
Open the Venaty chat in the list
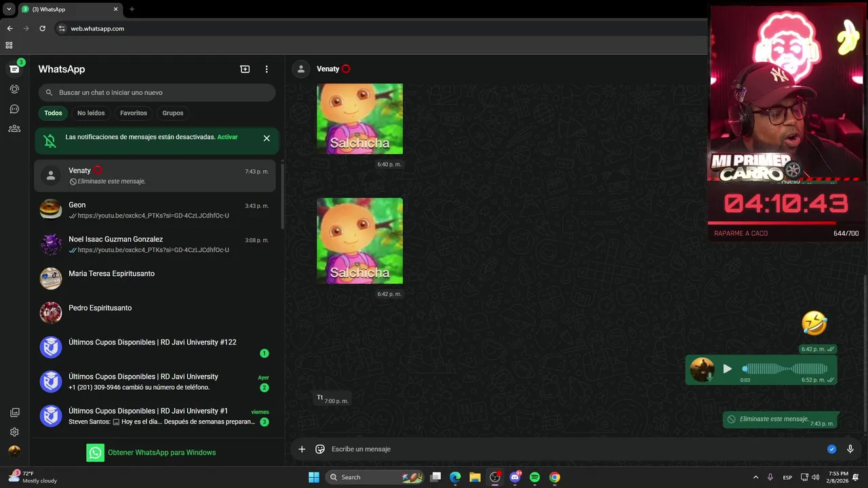[155, 176]
